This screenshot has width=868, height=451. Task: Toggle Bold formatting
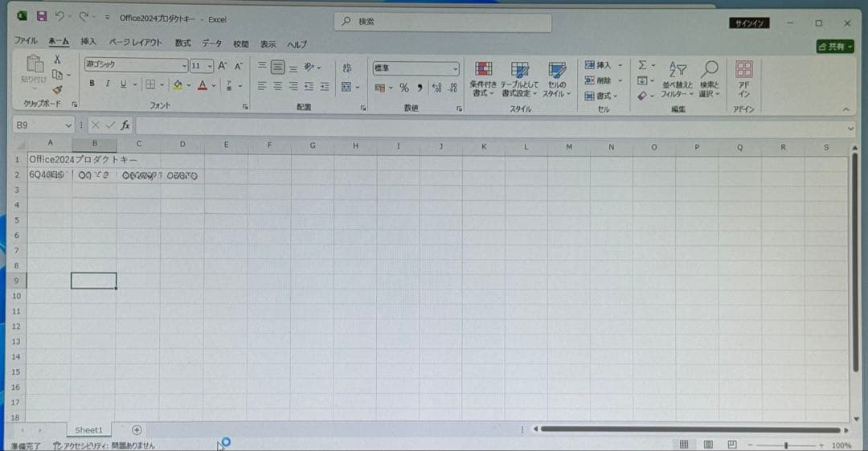click(92, 84)
